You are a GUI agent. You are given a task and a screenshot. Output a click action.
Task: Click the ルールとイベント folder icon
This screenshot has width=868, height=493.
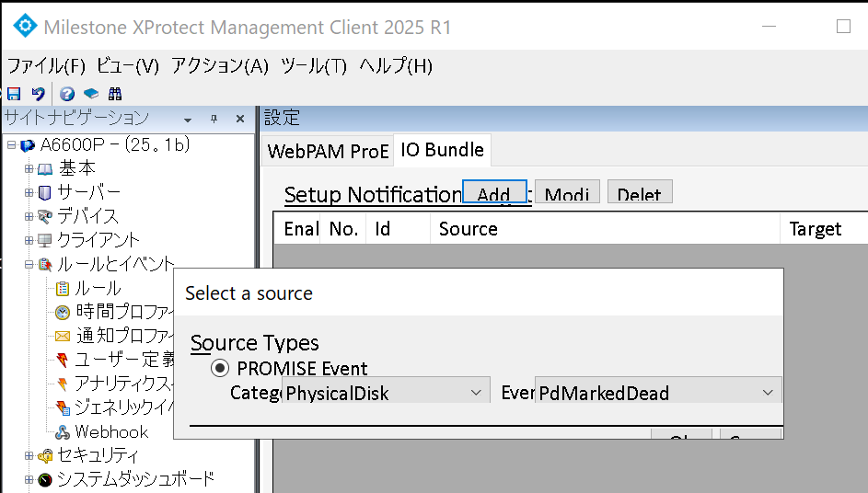45,265
